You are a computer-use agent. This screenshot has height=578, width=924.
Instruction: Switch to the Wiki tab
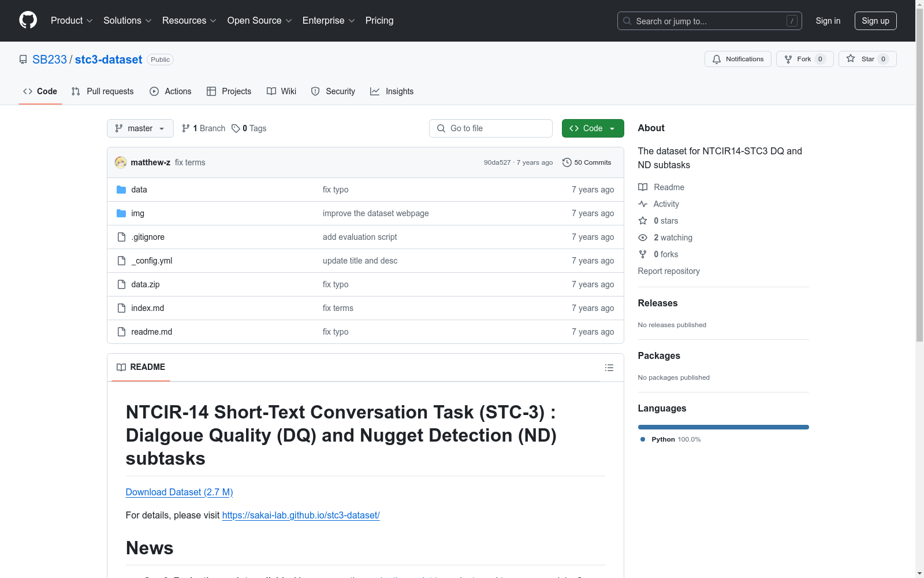(x=282, y=91)
